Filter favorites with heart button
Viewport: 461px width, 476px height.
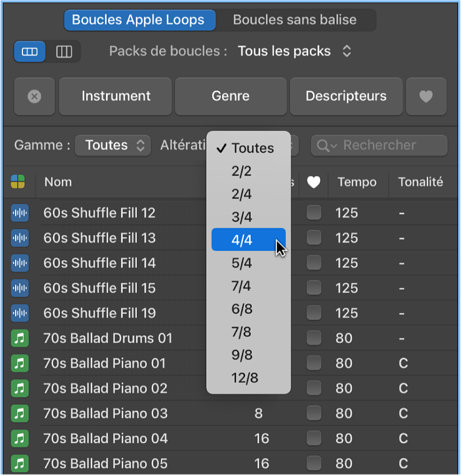[426, 96]
